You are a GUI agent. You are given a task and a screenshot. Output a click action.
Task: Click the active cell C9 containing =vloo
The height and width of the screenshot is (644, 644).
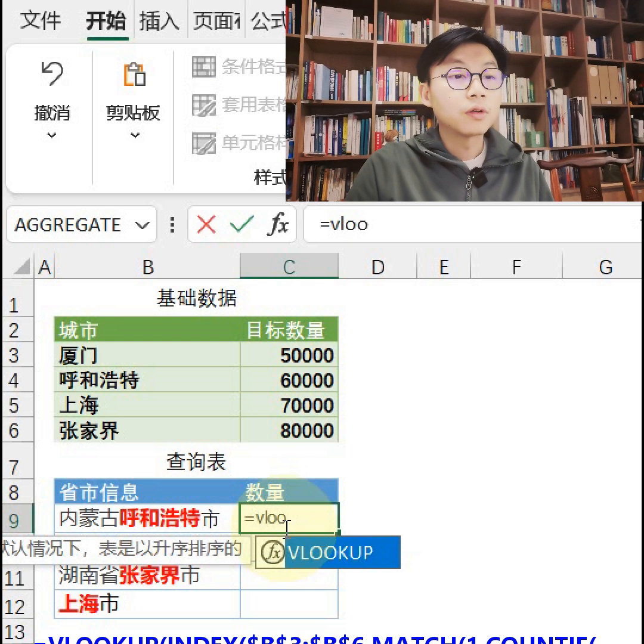click(289, 518)
